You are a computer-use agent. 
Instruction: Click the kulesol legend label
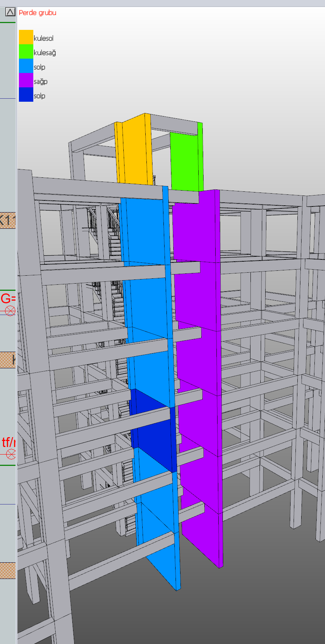click(x=44, y=39)
